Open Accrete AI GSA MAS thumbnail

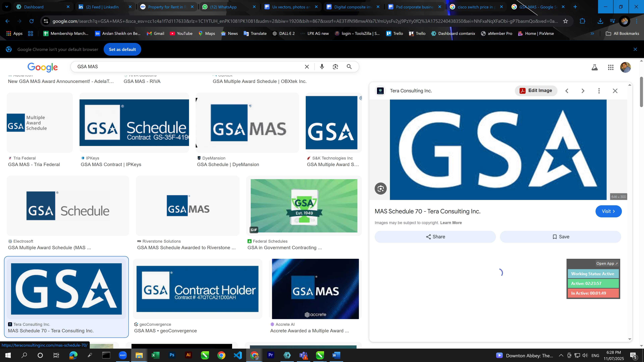(x=315, y=289)
